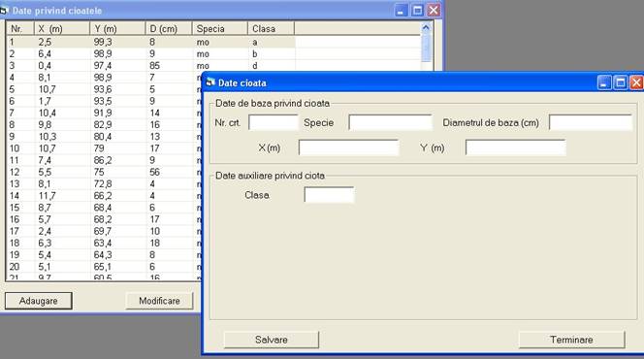Select row 17 with Y 69,7
Screen dimensions: 644x359
point(104,231)
